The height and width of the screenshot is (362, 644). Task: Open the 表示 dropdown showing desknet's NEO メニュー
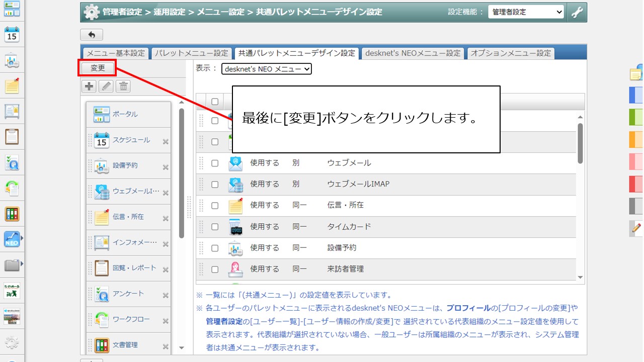[x=267, y=69]
